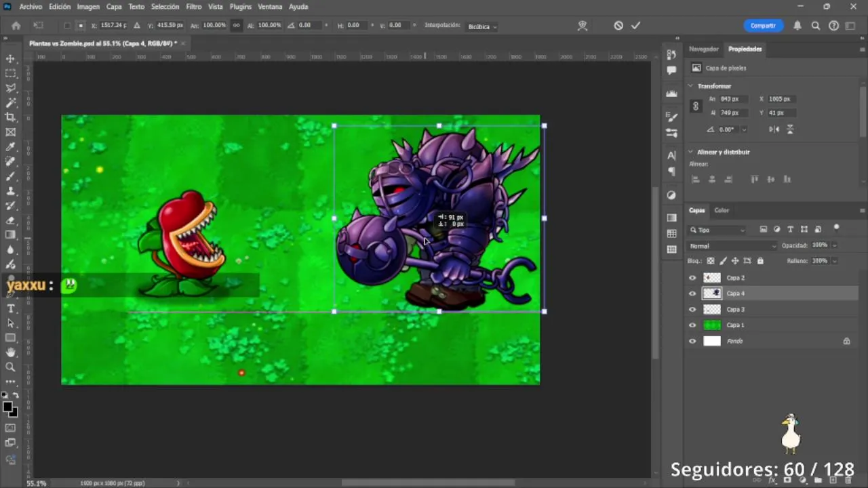Select the Zoom tool
The height and width of the screenshot is (488, 868).
click(x=10, y=367)
